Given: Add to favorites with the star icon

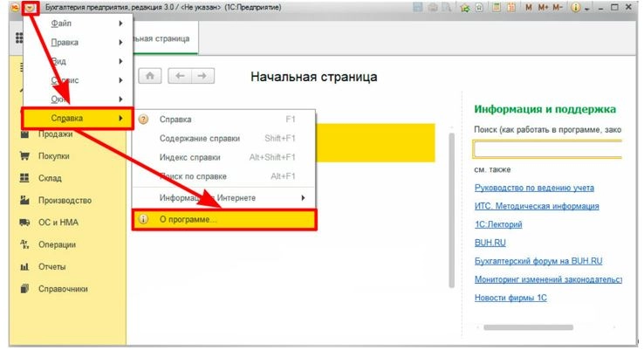Looking at the screenshot, I should coord(465,7).
